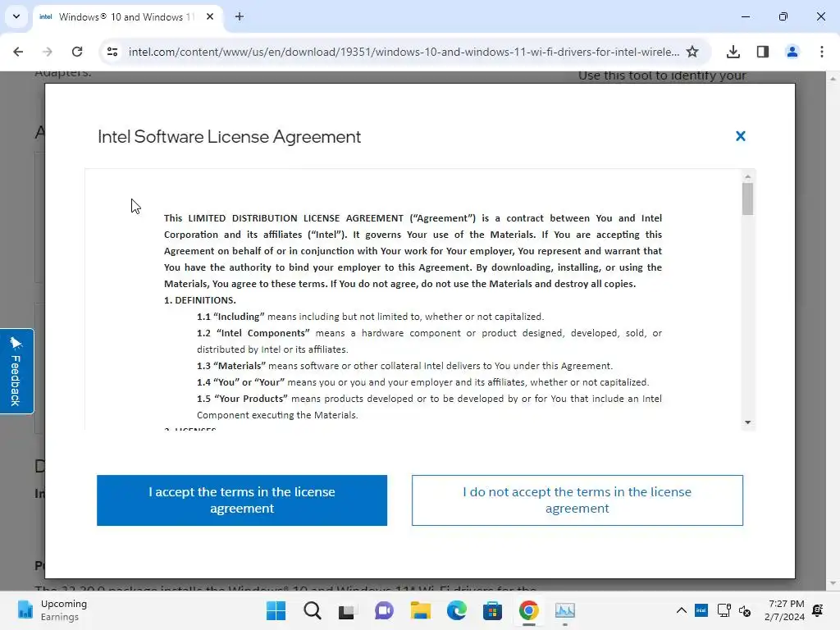
Task: Show hidden system tray icons
Action: (682, 610)
